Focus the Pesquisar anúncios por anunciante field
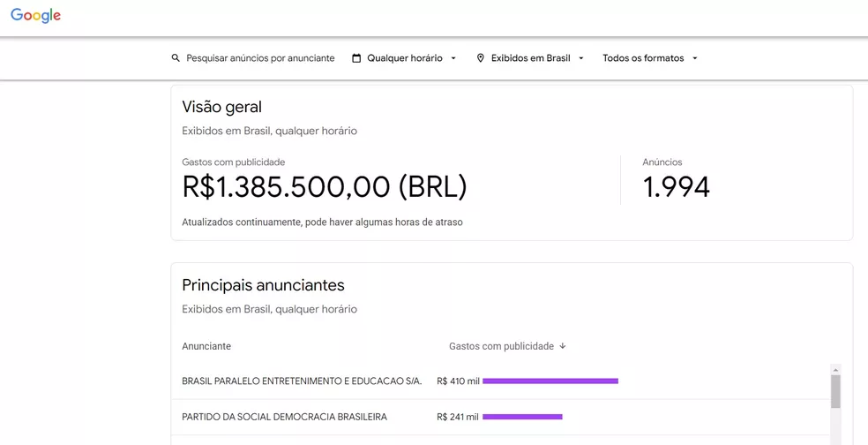Image resolution: width=868 pixels, height=445 pixels. click(260, 58)
